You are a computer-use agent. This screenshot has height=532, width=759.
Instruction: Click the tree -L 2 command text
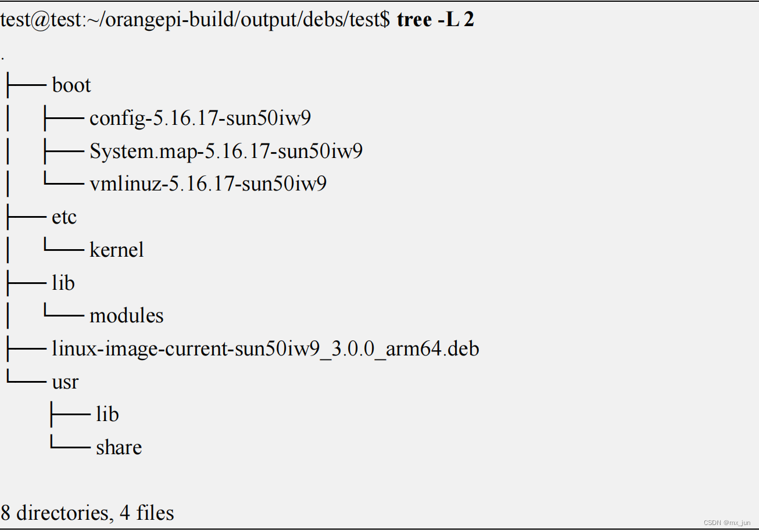435,20
